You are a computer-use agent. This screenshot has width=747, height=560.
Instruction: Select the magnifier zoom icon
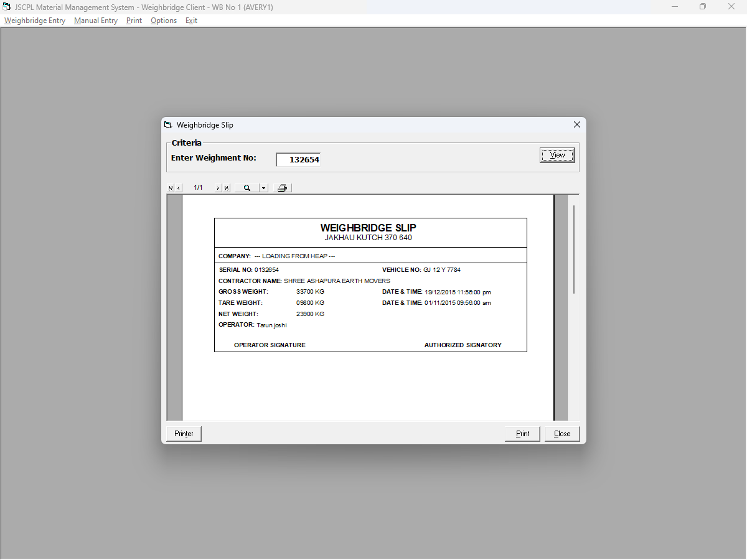coord(247,187)
